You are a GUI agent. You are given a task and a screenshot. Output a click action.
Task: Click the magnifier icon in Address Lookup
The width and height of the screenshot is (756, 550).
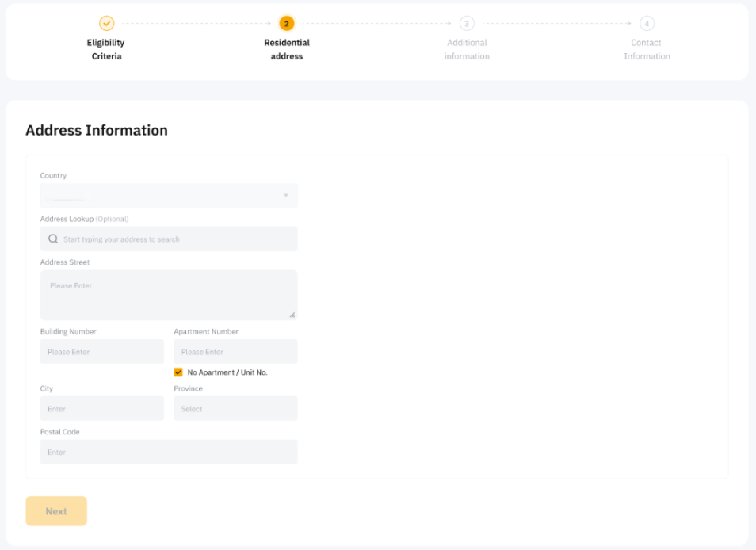(x=53, y=239)
